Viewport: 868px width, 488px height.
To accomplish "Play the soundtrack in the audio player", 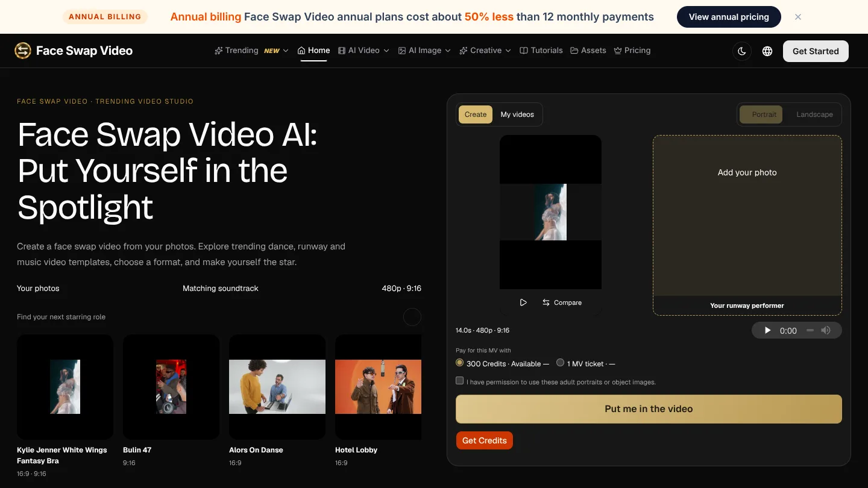I will (767, 330).
